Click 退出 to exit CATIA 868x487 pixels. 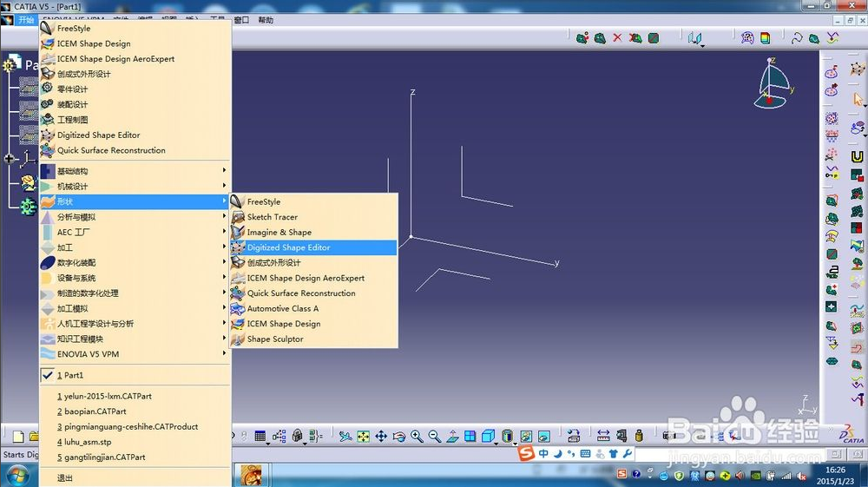pos(65,477)
